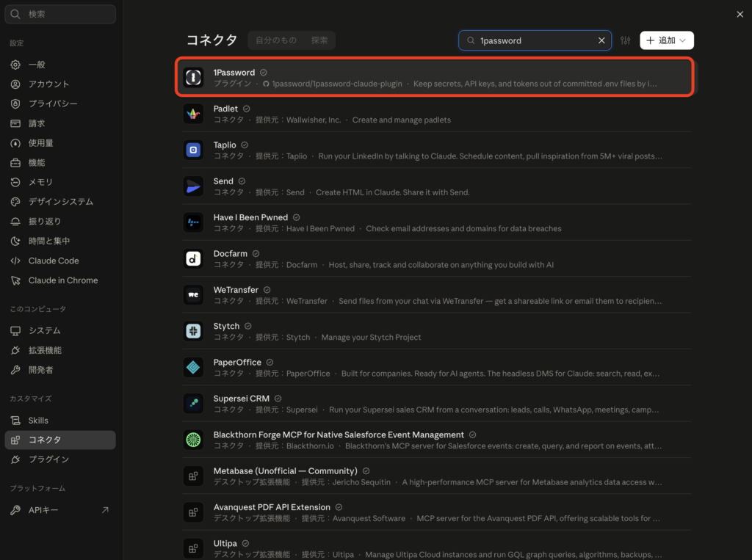Open 機能 settings
This screenshot has height=560, width=752.
click(60, 162)
